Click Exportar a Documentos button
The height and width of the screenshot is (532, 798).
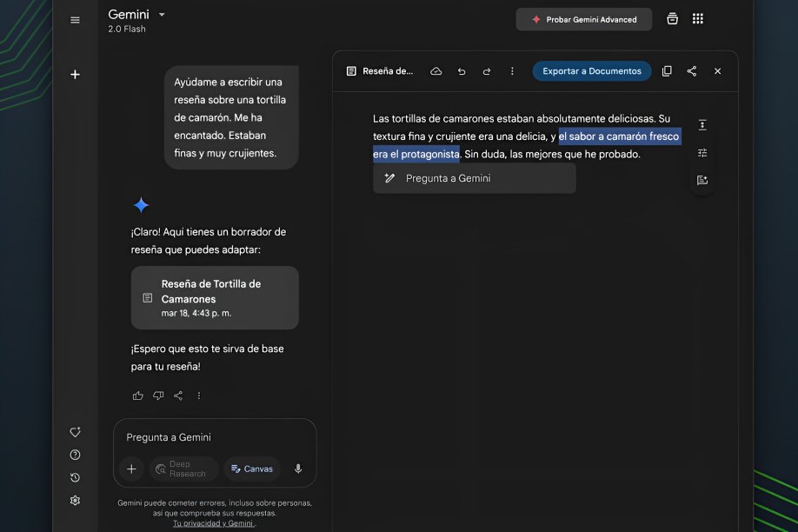point(592,71)
